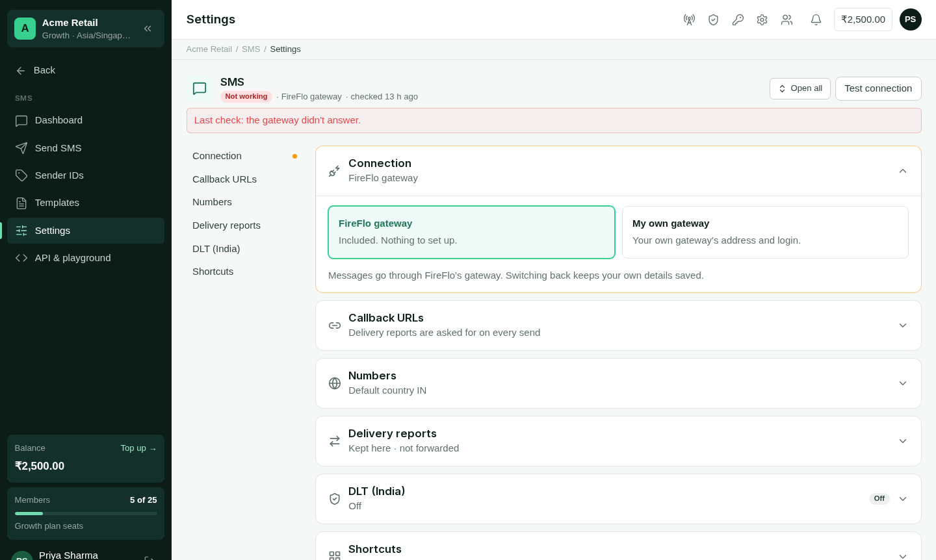Click the DLT shield icon
The image size is (936, 560).
pyautogui.click(x=335, y=499)
